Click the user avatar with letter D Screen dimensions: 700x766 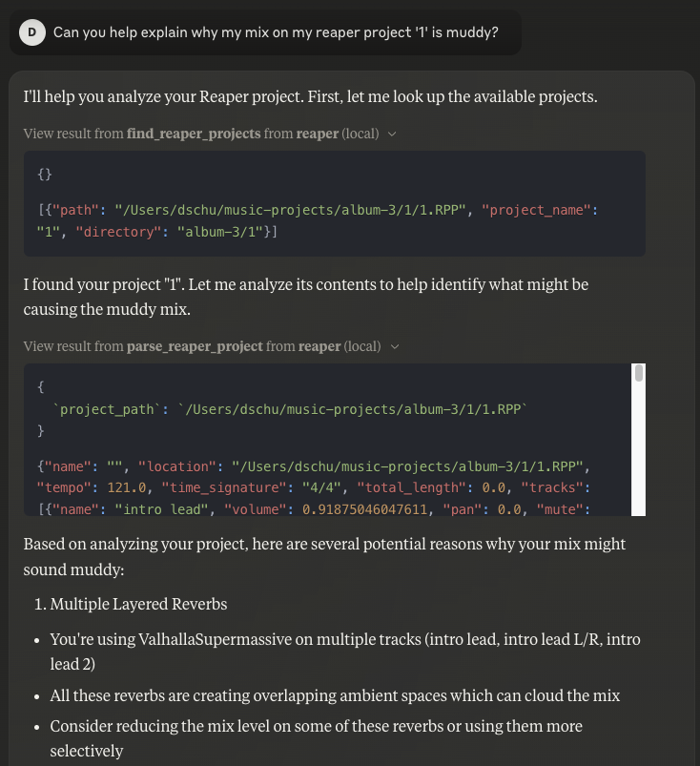[31, 31]
